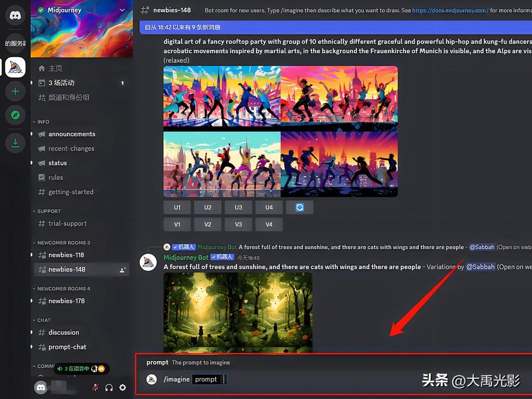Click the Midjourney Bot username in green

pyautogui.click(x=186, y=257)
